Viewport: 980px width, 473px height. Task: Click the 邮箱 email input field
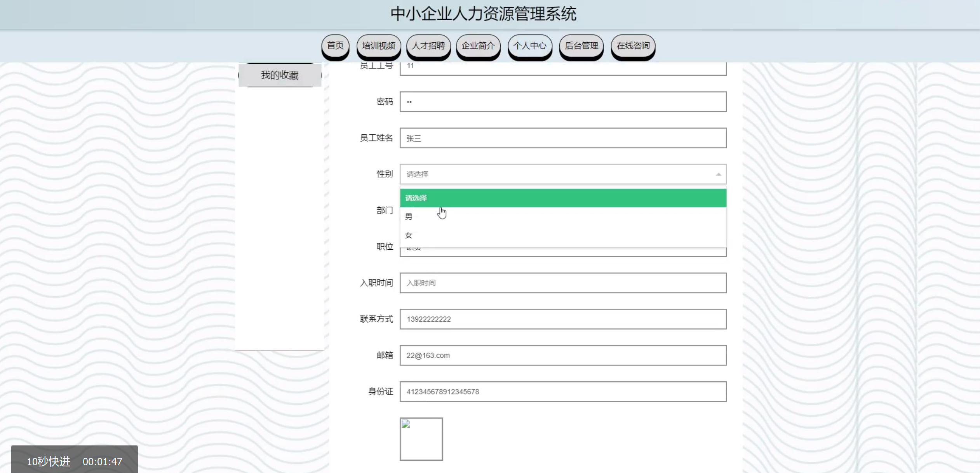coord(563,355)
